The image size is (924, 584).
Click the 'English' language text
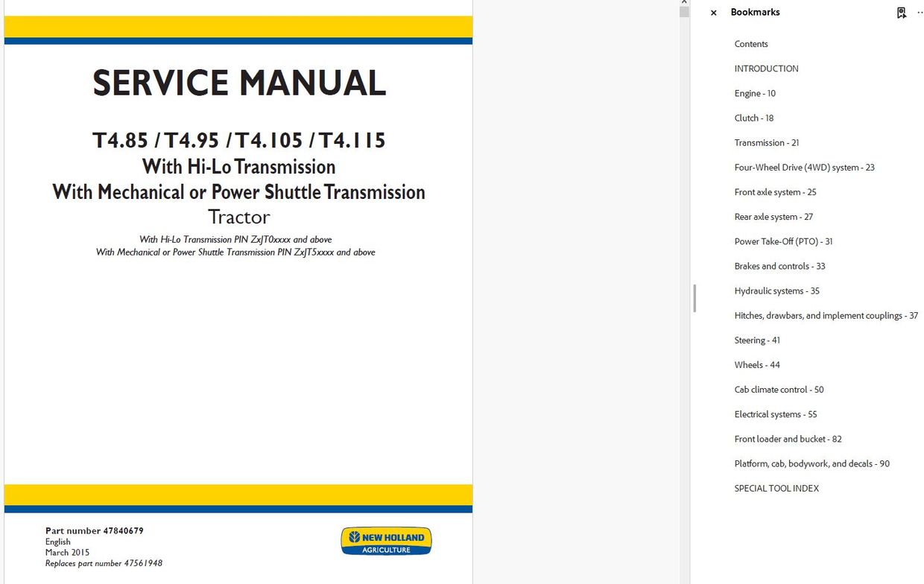pos(58,542)
